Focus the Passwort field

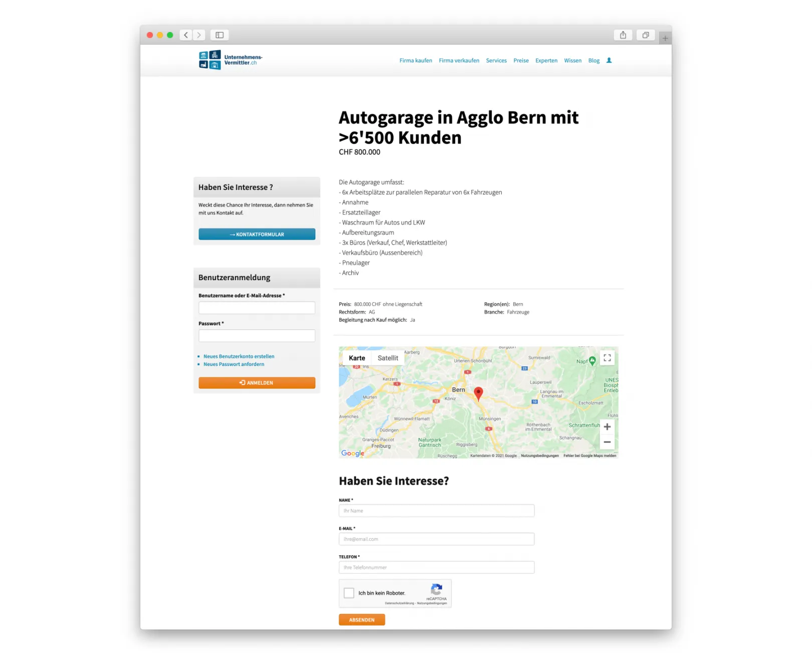[257, 336]
